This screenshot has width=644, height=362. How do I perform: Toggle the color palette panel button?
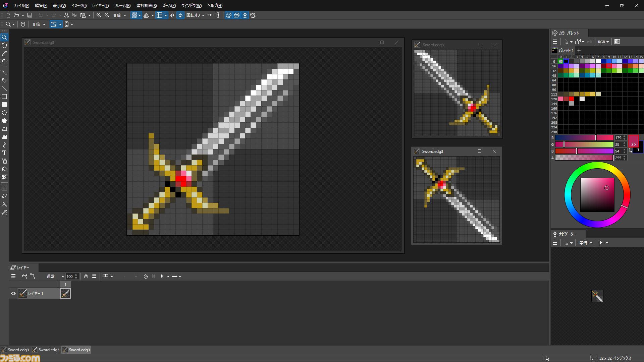(x=229, y=15)
